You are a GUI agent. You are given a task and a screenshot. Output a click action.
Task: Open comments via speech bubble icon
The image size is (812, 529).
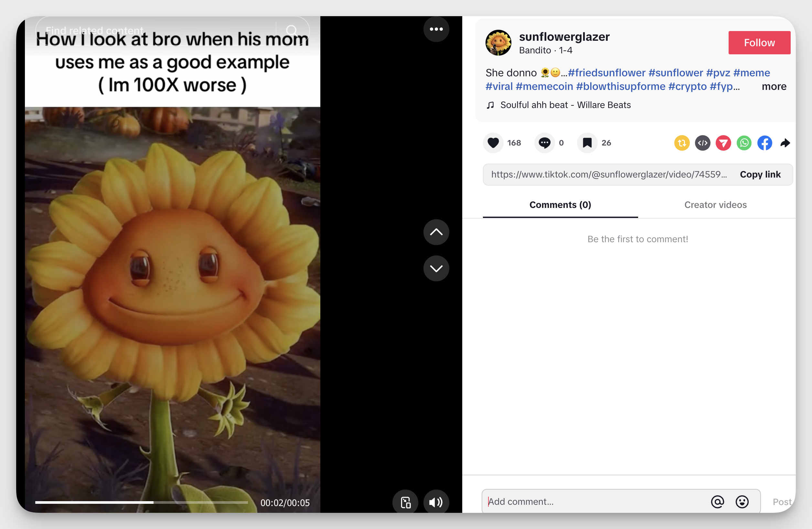pyautogui.click(x=545, y=143)
